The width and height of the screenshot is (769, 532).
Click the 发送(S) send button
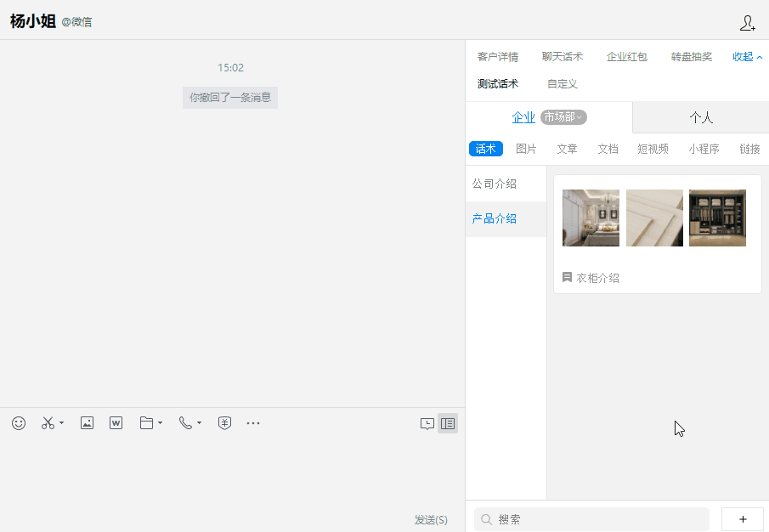(x=431, y=520)
